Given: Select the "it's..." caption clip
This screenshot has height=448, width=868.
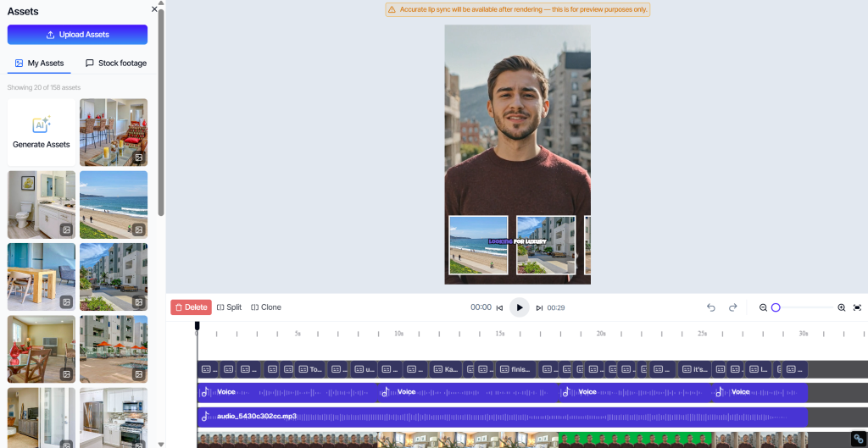Looking at the screenshot, I should coord(695,369).
